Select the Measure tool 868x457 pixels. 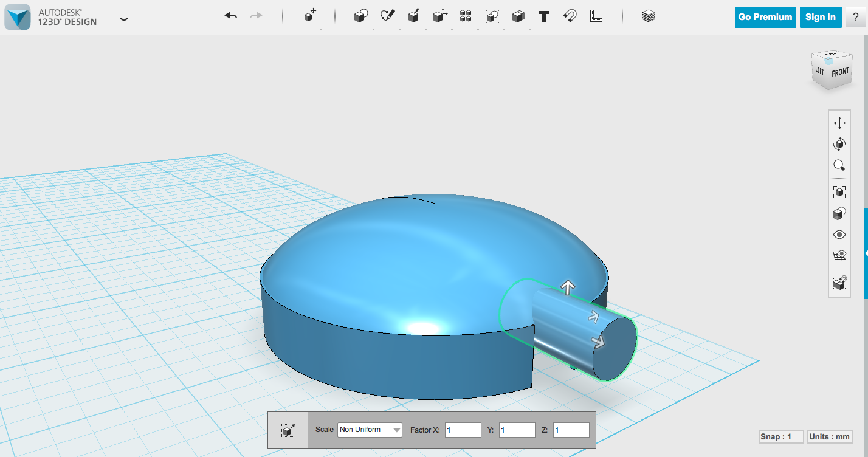coord(596,16)
